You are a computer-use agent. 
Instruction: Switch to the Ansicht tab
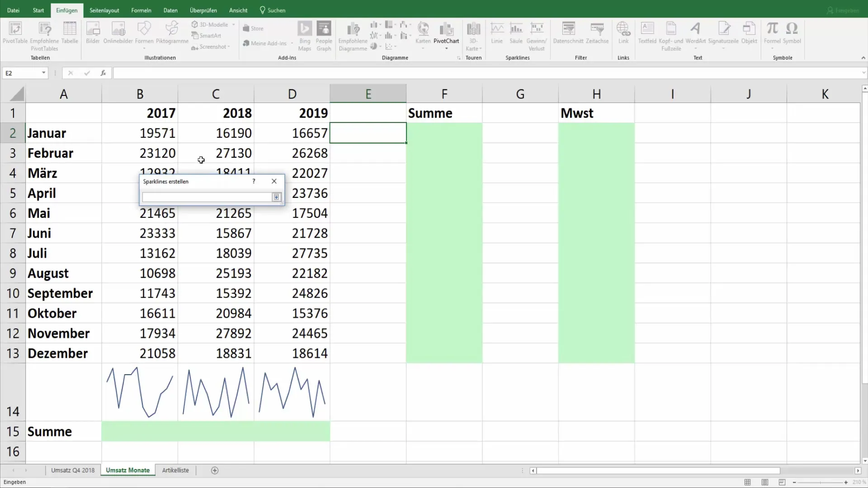click(238, 10)
